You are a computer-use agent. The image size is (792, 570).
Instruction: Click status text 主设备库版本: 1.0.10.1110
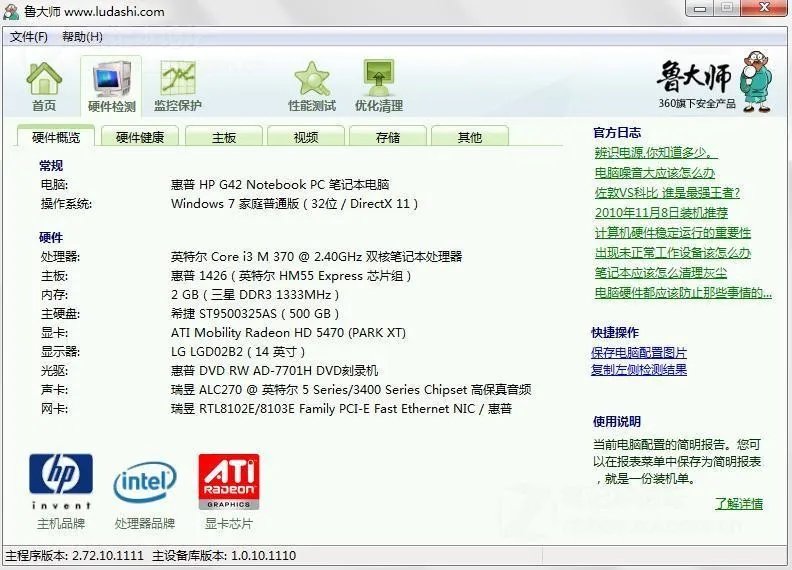coord(224,556)
